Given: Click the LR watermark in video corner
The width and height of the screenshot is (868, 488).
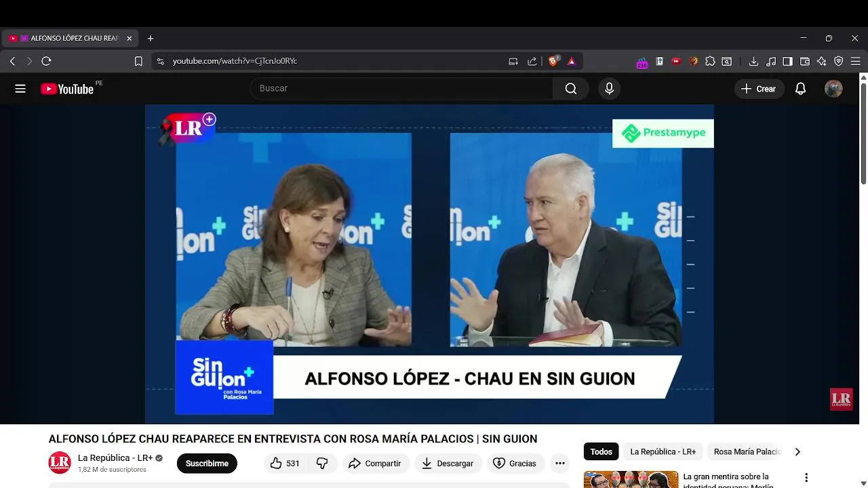Looking at the screenshot, I should 841,399.
